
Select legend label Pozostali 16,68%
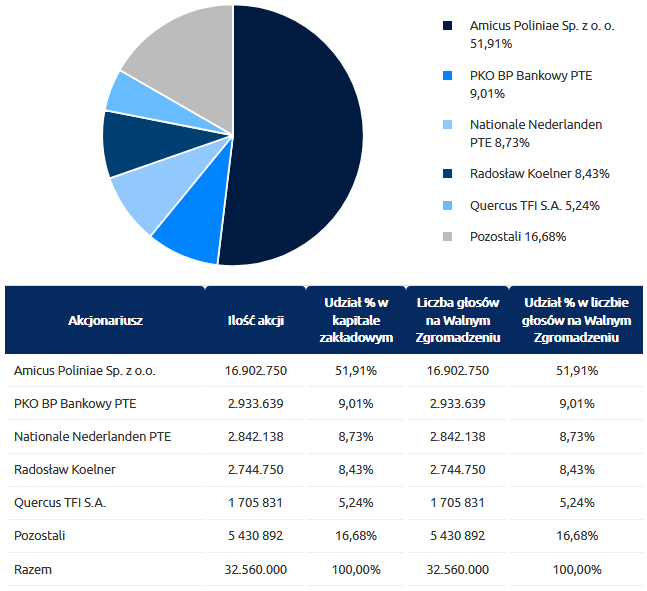[518, 237]
